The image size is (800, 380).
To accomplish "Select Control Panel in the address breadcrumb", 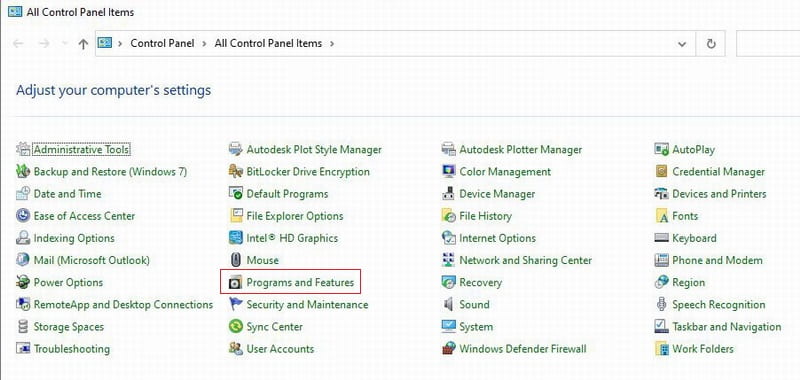I will 162,43.
